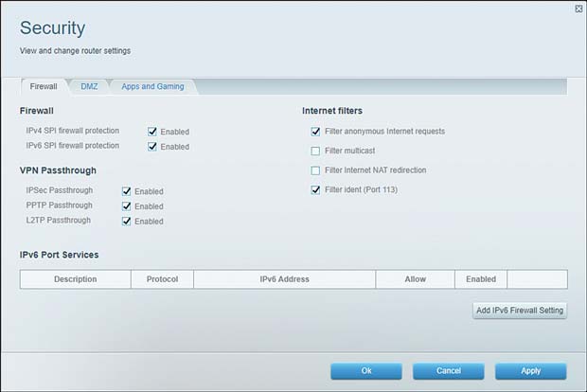Uncheck Filter anonymous Internet requests
Image resolution: width=587 pixels, height=392 pixels.
coord(315,132)
